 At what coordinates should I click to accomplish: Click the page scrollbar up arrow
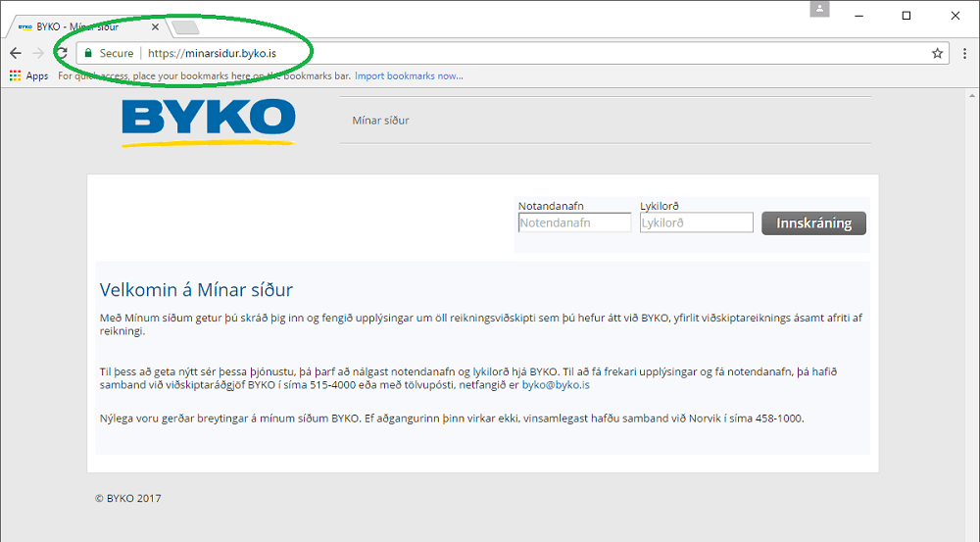(x=972, y=96)
